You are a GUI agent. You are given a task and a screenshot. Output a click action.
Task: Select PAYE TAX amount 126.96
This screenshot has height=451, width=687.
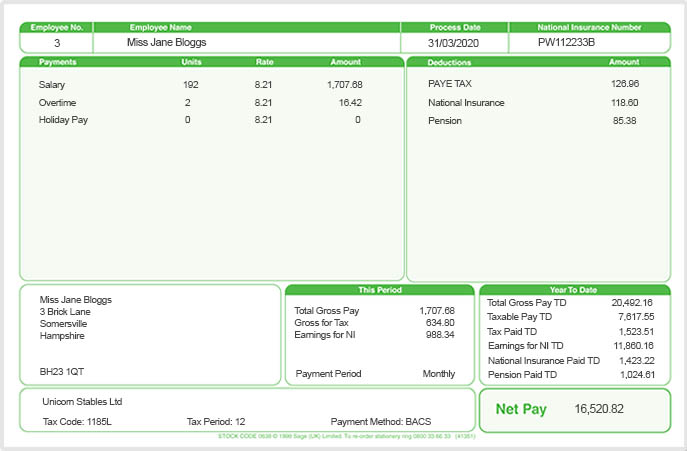(625, 84)
